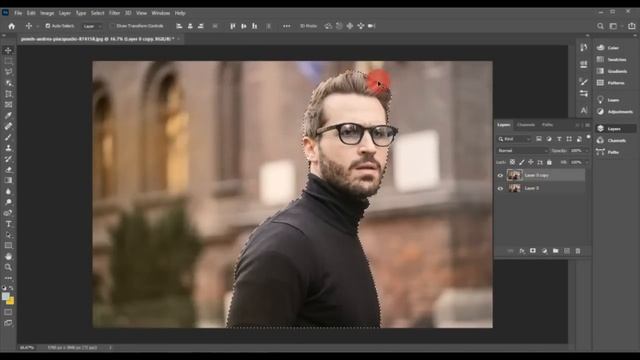This screenshot has height=360, width=640.
Task: Open the Image menu
Action: 47,13
